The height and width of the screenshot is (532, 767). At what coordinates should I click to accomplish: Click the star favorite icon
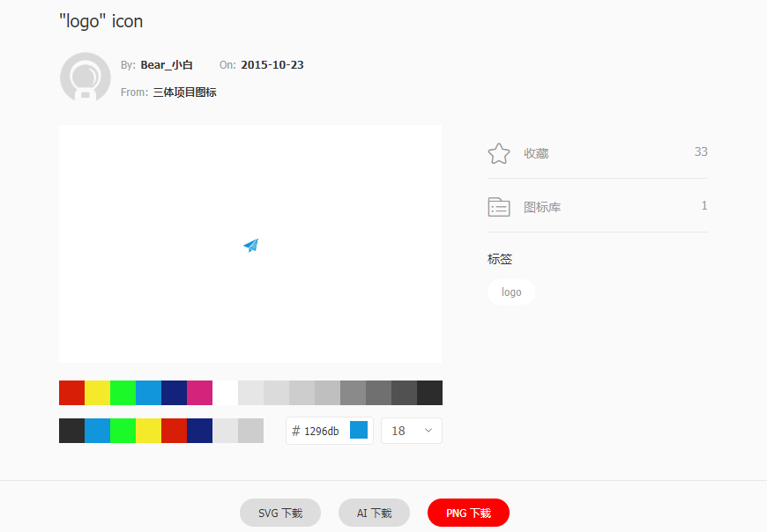(x=498, y=153)
